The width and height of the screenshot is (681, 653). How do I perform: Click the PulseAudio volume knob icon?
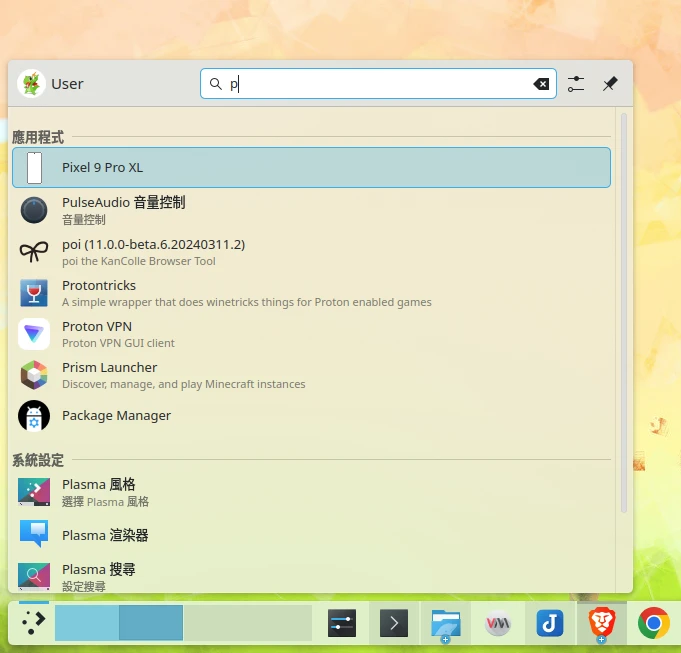[x=34, y=210]
